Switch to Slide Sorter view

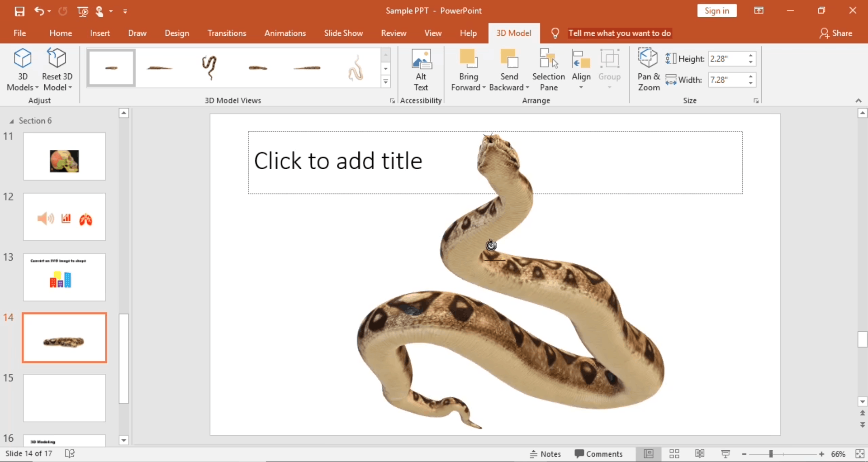tap(674, 454)
